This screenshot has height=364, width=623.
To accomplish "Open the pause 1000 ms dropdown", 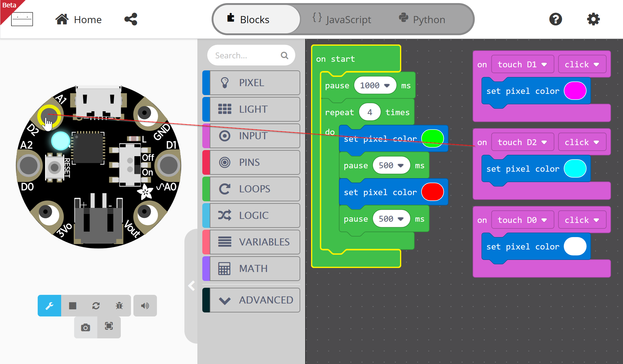I will tap(375, 86).
